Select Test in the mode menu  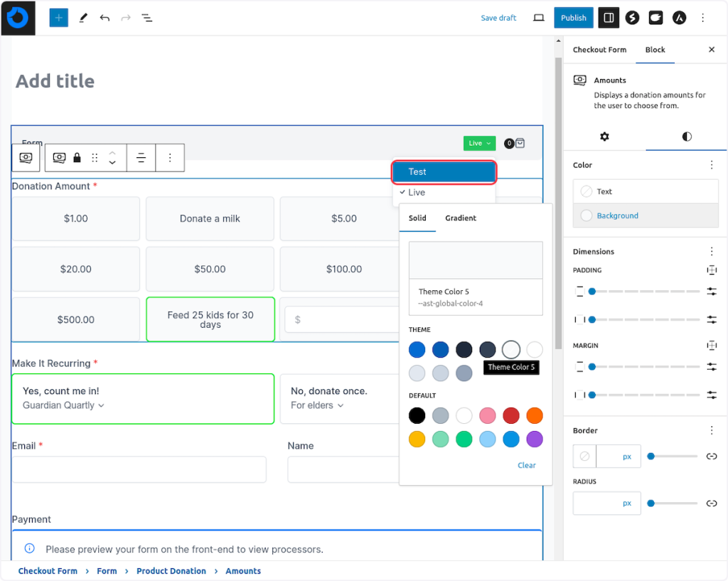(444, 172)
